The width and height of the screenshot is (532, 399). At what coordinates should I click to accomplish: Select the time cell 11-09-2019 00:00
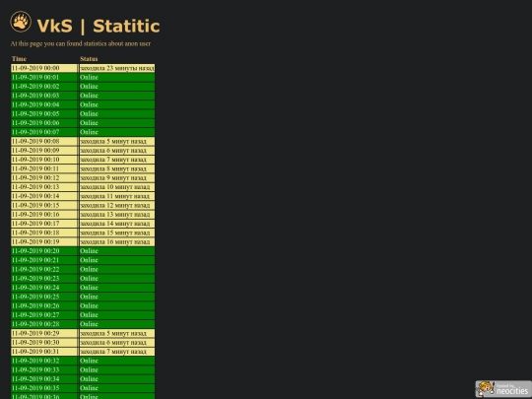click(44, 68)
